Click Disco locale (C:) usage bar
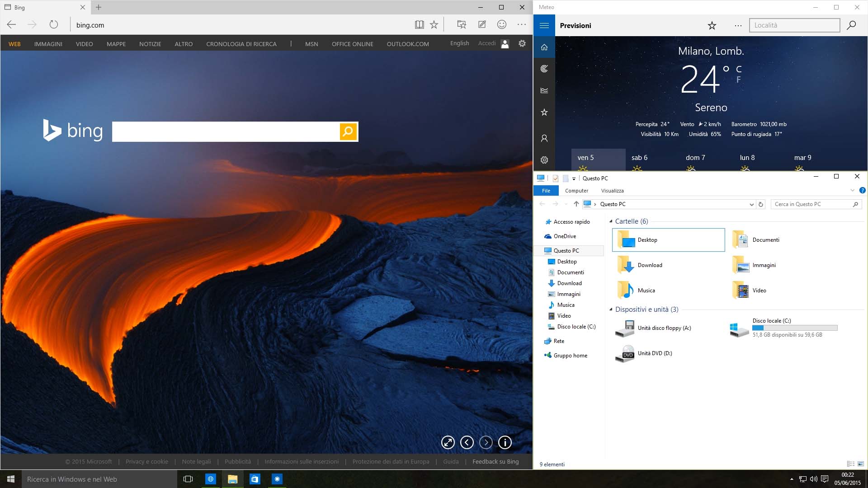The width and height of the screenshot is (868, 488). click(795, 328)
